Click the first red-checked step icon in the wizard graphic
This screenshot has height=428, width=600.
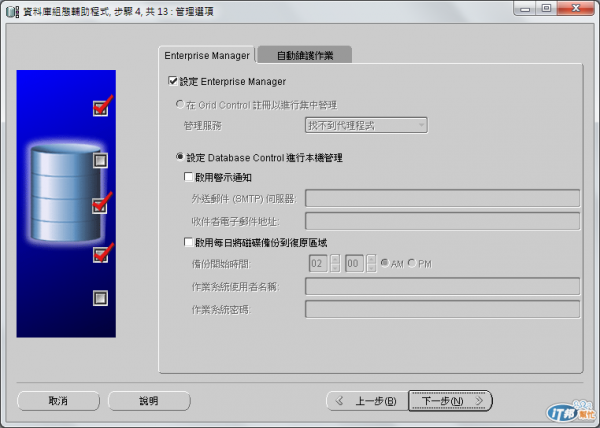(101, 108)
